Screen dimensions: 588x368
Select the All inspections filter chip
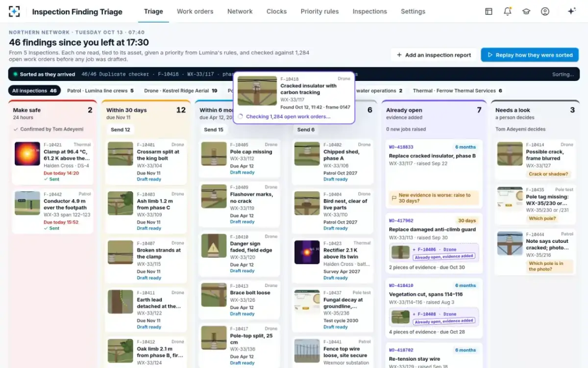[34, 91]
